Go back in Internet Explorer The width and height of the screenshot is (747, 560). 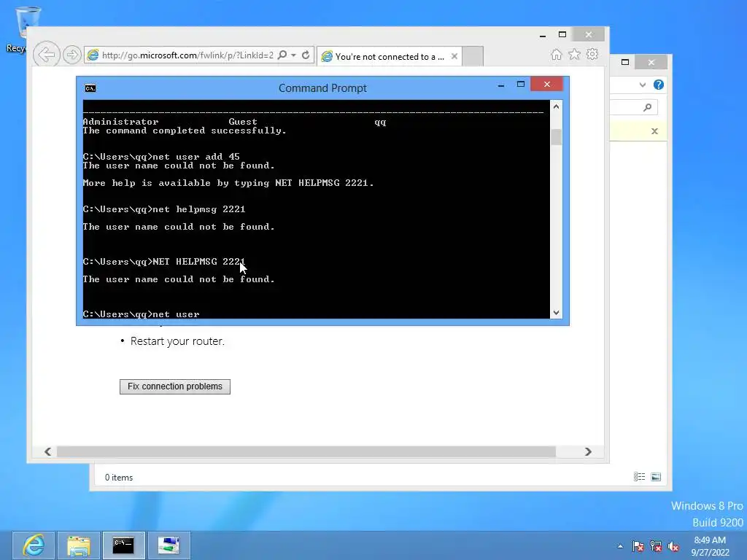coord(47,55)
